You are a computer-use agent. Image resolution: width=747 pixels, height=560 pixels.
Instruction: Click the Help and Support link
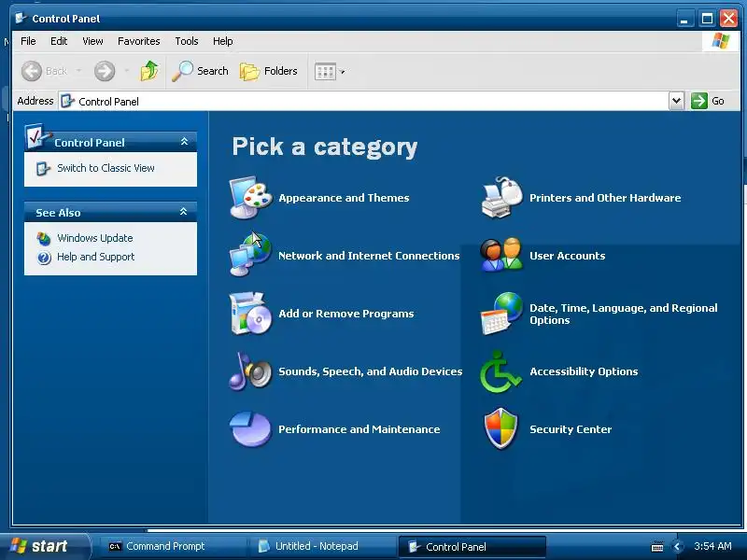96,258
